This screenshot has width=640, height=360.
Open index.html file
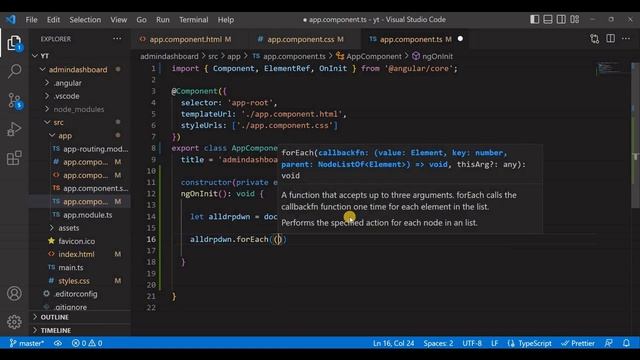(x=80, y=254)
